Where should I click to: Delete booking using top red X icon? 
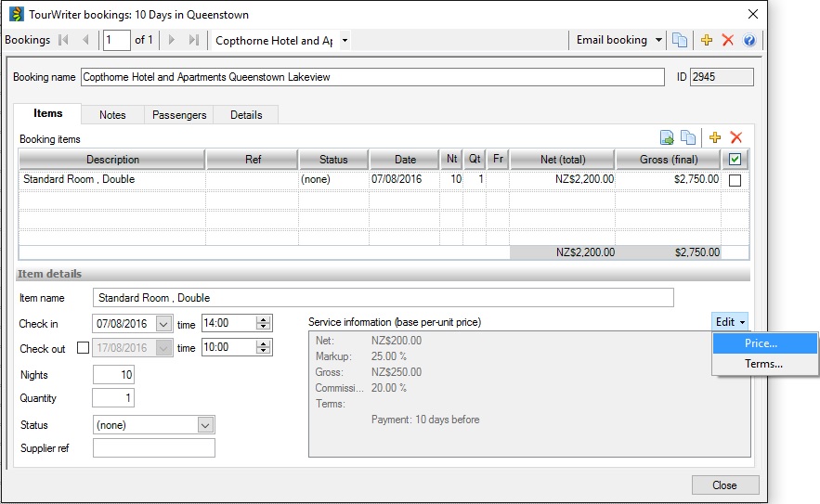(728, 40)
